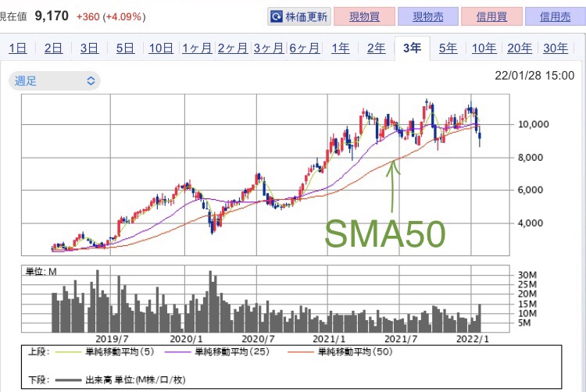Click the 現物買 button
This screenshot has width=586, height=392.
[x=364, y=17]
